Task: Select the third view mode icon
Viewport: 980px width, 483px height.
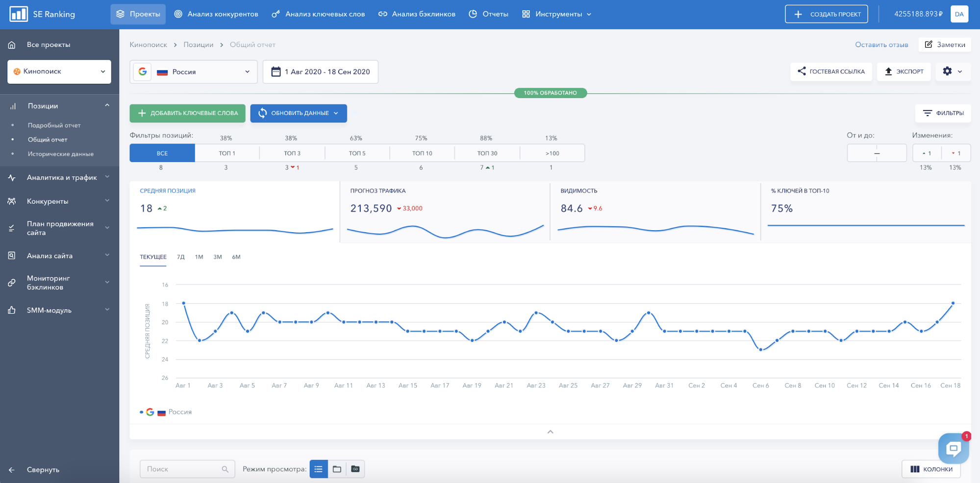Action: pos(355,469)
